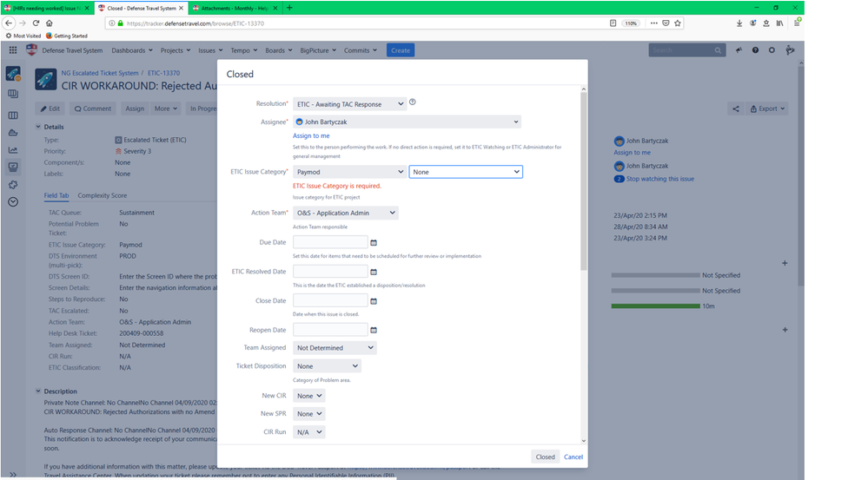Click the Closed submit button
Viewport: 868px width, 480px height.
coord(545,457)
